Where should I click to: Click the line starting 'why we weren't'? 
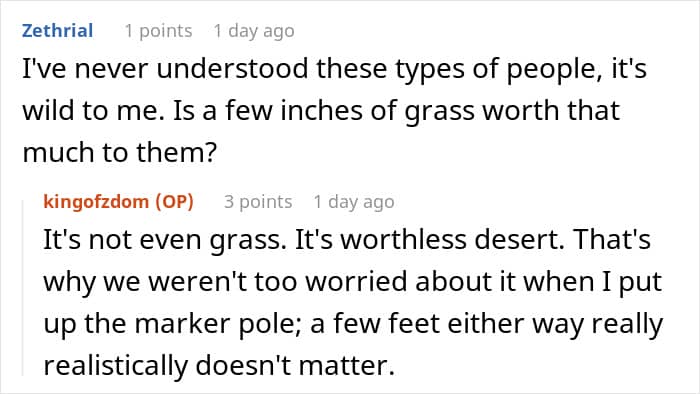click(x=353, y=282)
